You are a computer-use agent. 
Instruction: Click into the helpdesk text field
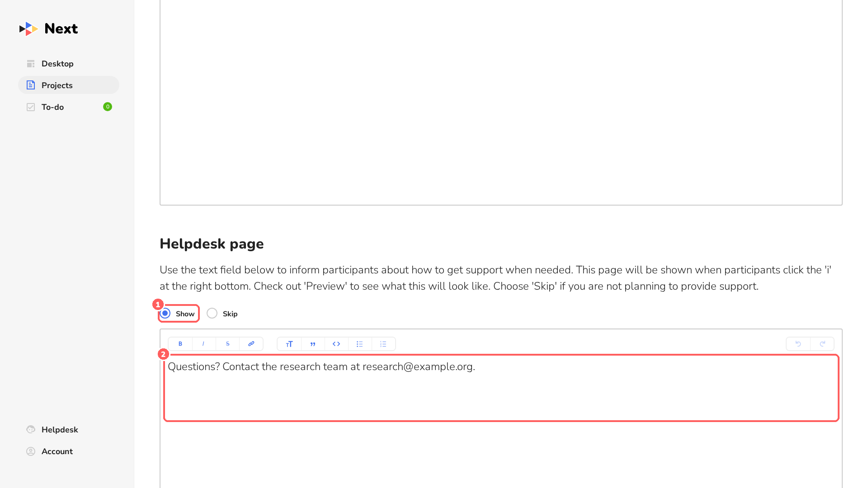tap(501, 388)
